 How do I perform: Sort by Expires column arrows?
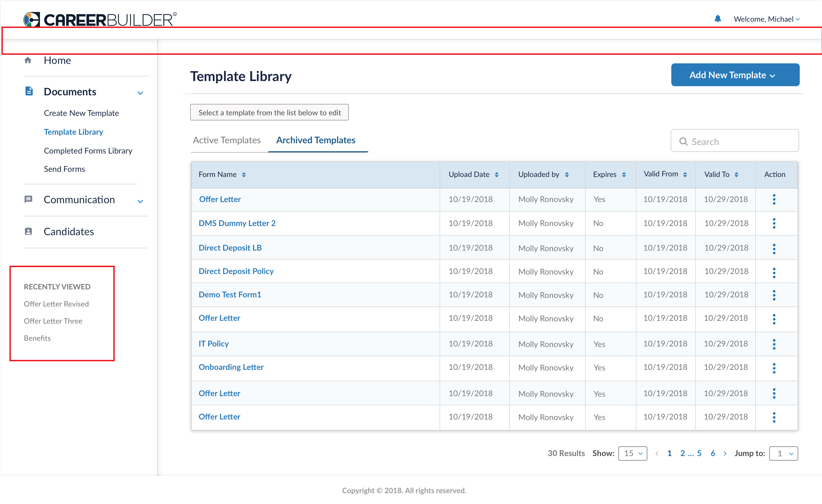[624, 175]
